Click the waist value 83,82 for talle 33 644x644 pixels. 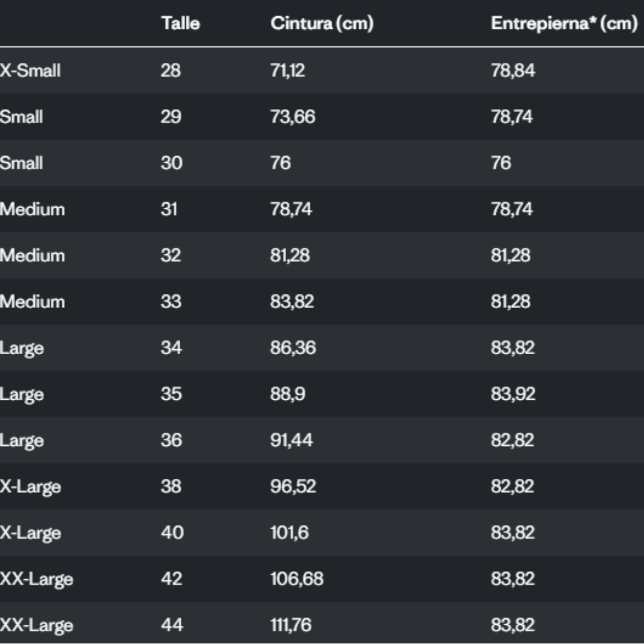click(292, 301)
